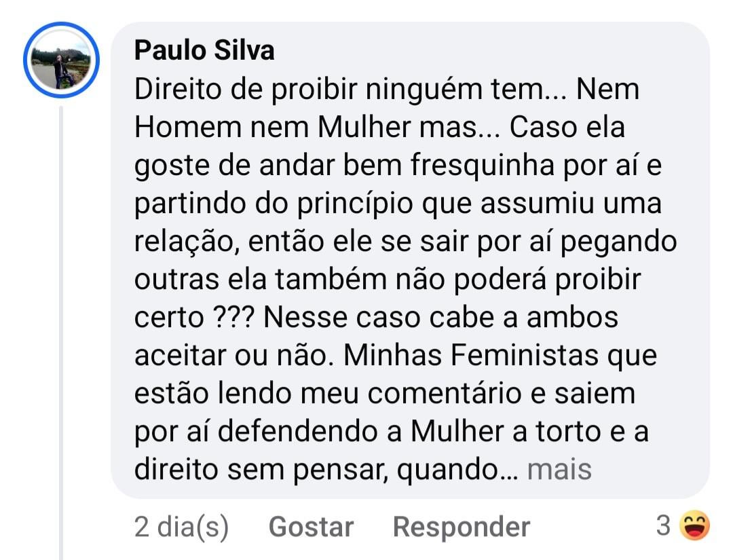This screenshot has width=733, height=560.
Task: Show who reacted with Haha emoji
Action: (682, 525)
